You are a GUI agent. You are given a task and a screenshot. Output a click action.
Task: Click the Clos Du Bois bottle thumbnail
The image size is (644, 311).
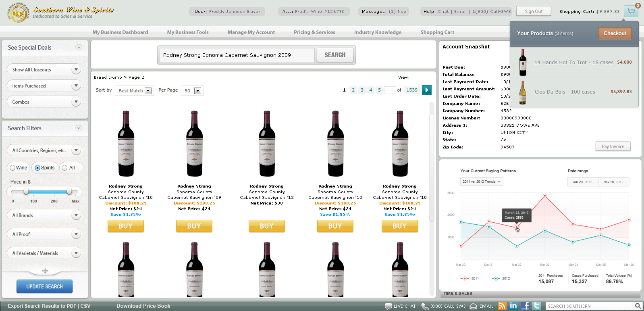tap(523, 92)
